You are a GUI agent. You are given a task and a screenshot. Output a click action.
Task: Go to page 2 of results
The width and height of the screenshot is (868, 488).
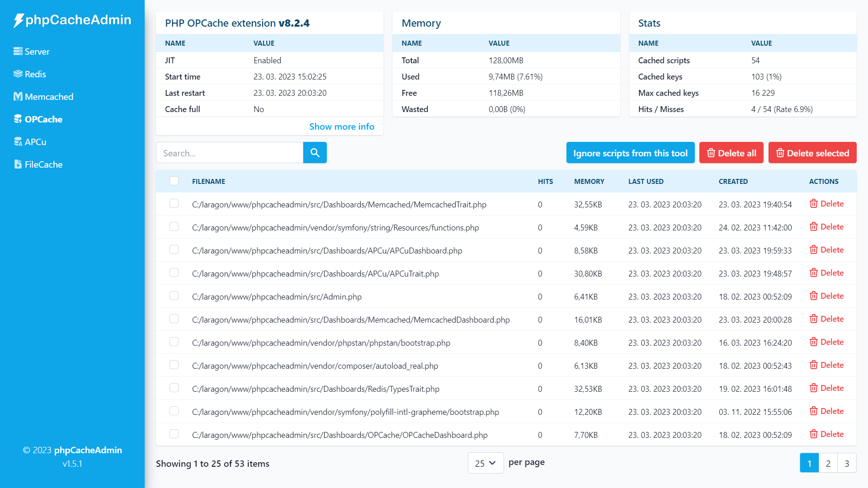[x=828, y=463]
